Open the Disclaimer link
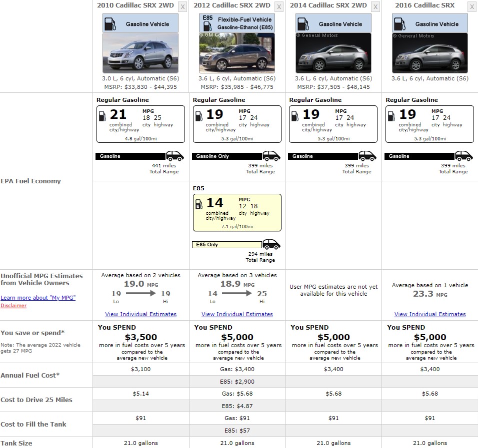 pyautogui.click(x=13, y=306)
